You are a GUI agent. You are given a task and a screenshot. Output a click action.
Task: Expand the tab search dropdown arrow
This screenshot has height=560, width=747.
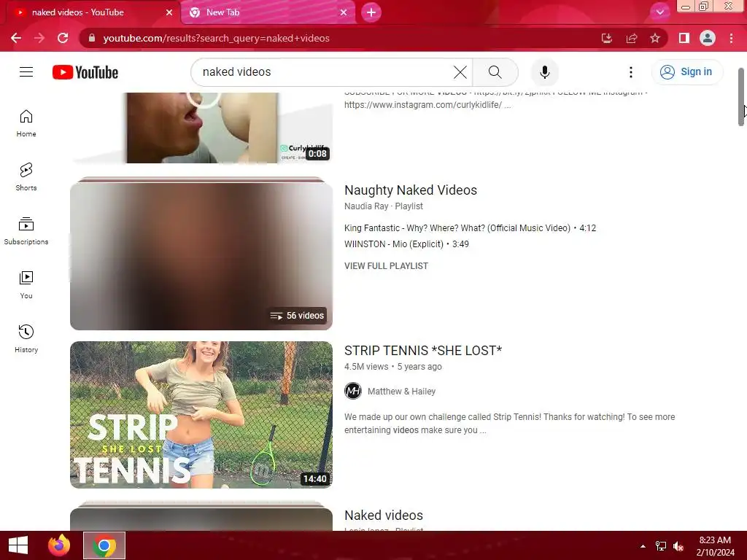pyautogui.click(x=659, y=12)
